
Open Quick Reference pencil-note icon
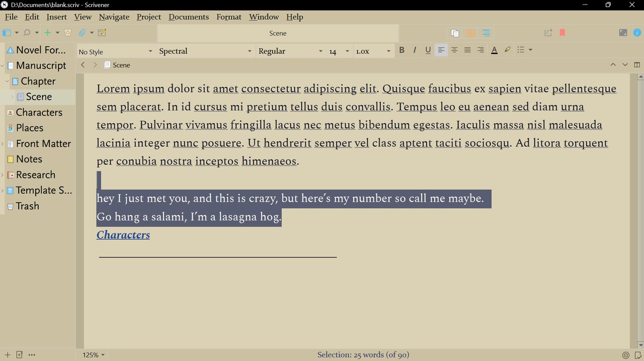102,33
